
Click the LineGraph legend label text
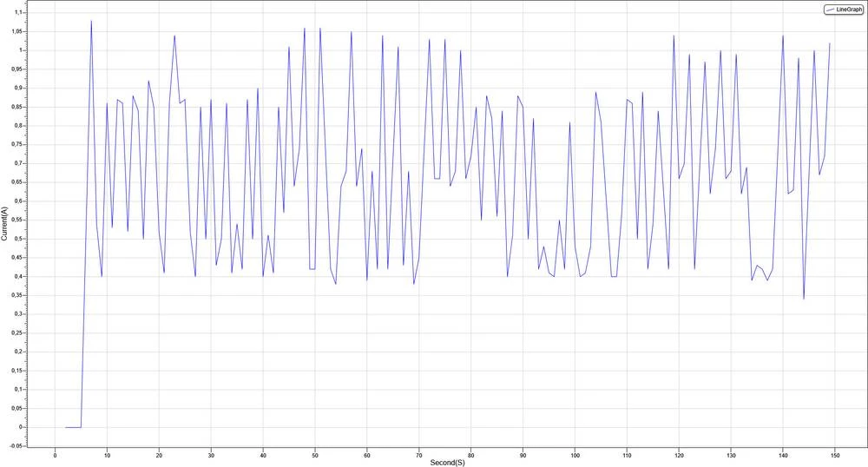coord(849,10)
